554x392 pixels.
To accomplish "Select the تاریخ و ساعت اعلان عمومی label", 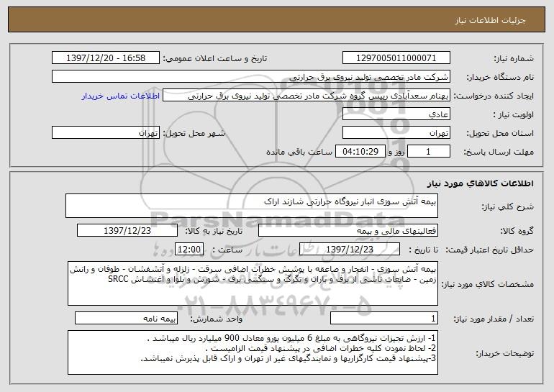I will coord(215,59).
